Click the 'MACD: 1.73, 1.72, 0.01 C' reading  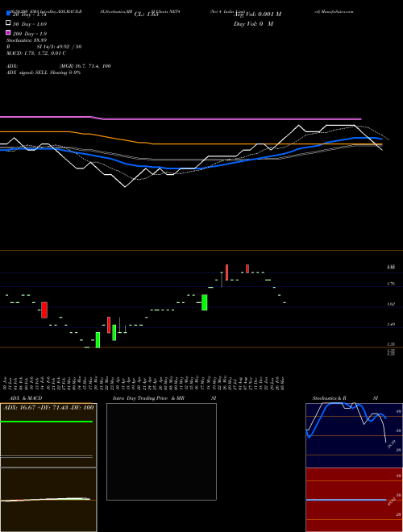[36, 53]
